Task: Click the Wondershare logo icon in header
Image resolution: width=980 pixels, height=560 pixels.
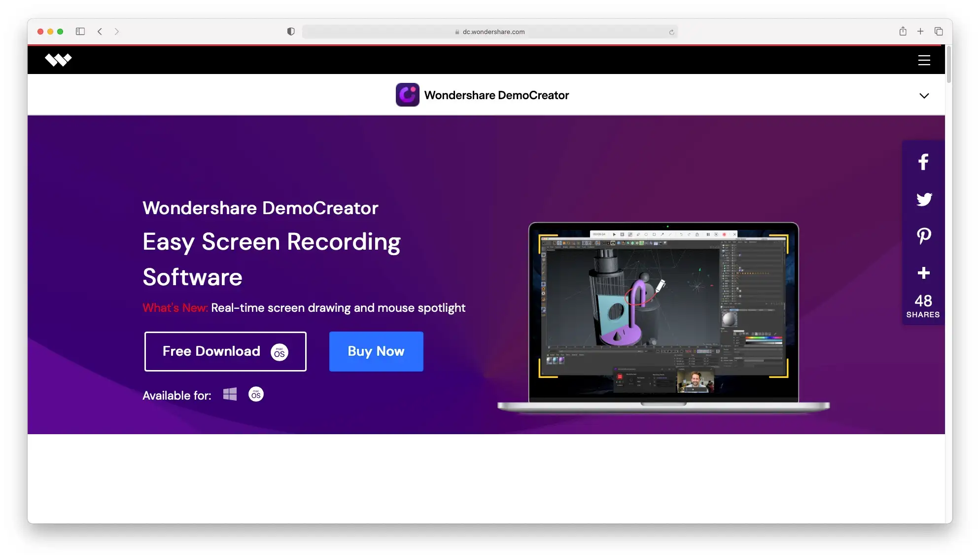Action: tap(58, 59)
